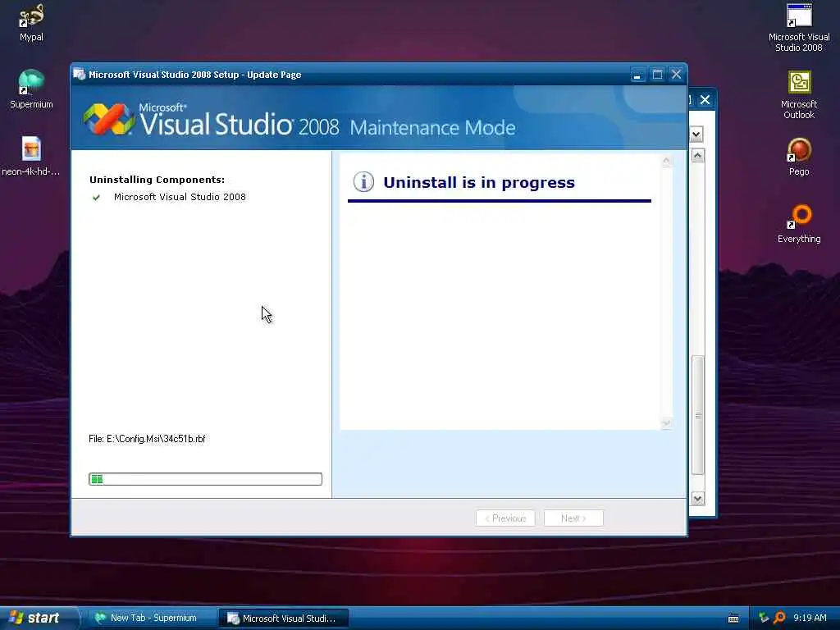Open the on-screen keyboard icon in the taskbar
Image resolution: width=840 pixels, height=630 pixels.
point(733,619)
